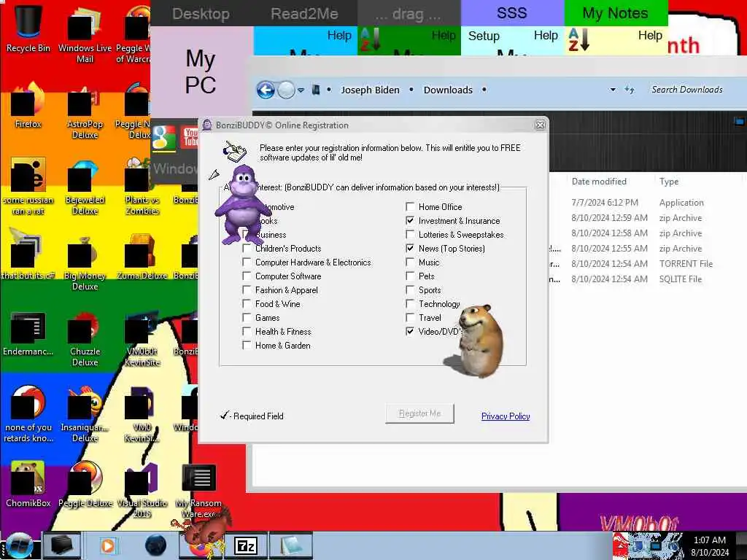The width and height of the screenshot is (747, 560).
Task: Open Visual Studio 2015 desktop icon
Action: click(x=142, y=489)
